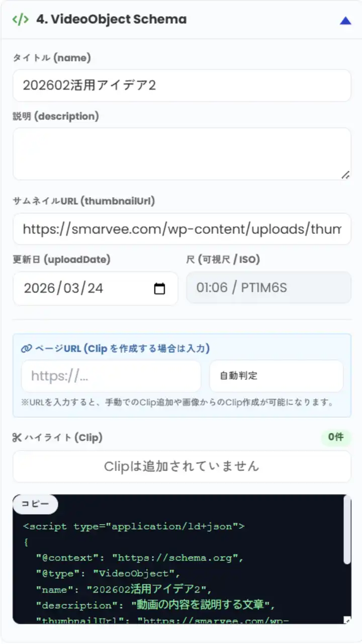Focus the page URL https:// input
This screenshot has width=362, height=644.
coord(111,376)
